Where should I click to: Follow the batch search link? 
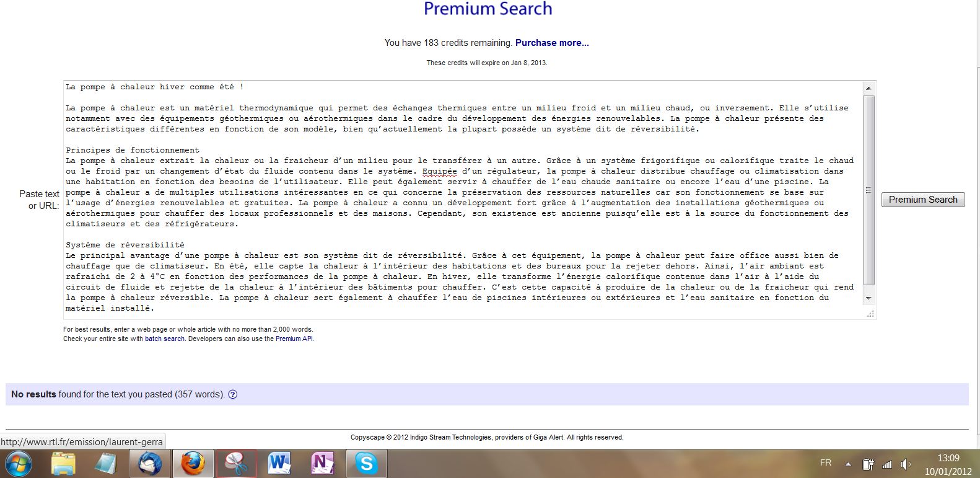click(165, 339)
